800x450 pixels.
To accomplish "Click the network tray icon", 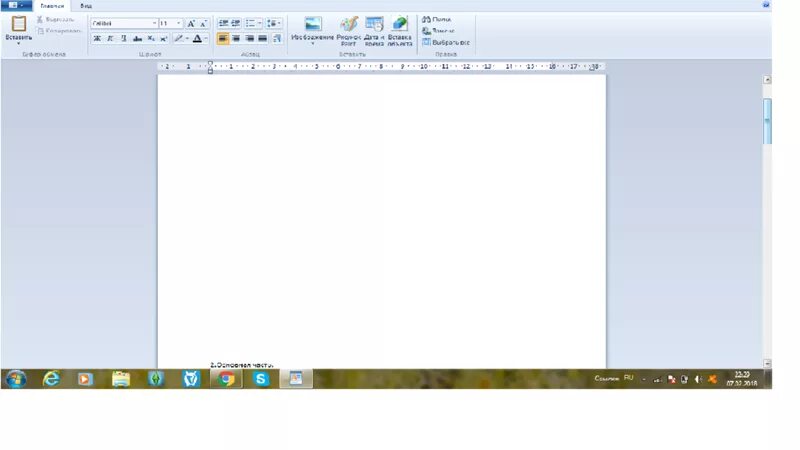I will (658, 379).
